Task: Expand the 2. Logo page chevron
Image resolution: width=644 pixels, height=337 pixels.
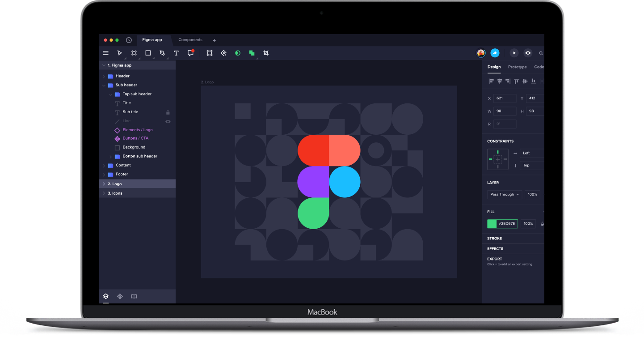Action: (x=104, y=184)
